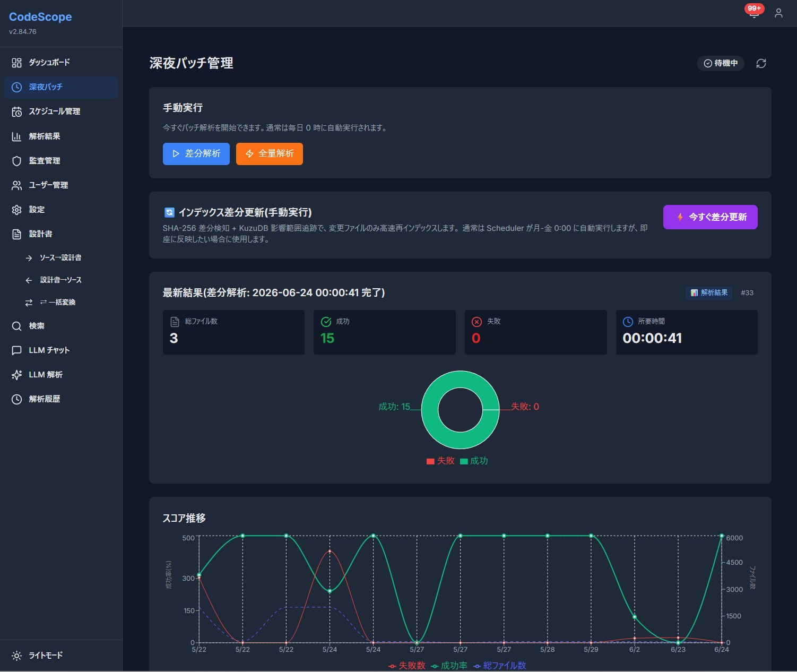
Task: Toggle ライトモード at sidebar bottom
Action: (x=61, y=656)
